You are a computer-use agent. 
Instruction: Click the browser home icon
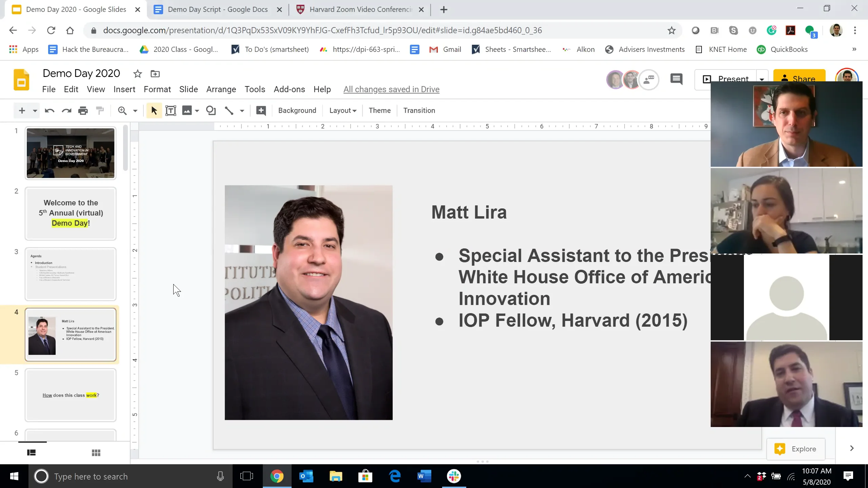pos(70,30)
